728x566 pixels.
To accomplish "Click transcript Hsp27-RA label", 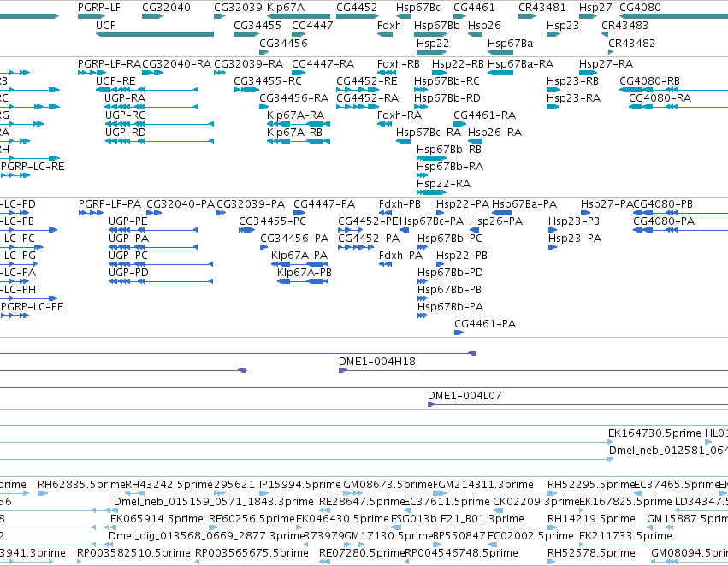I will [606, 63].
